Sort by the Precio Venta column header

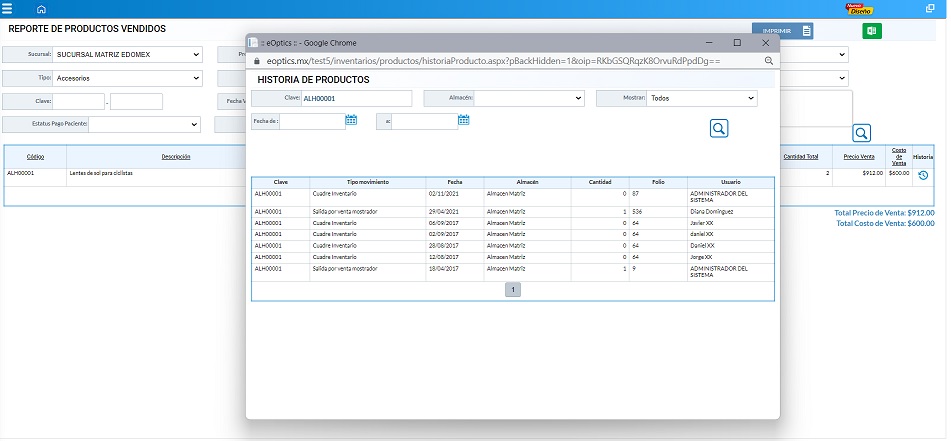tap(859, 157)
